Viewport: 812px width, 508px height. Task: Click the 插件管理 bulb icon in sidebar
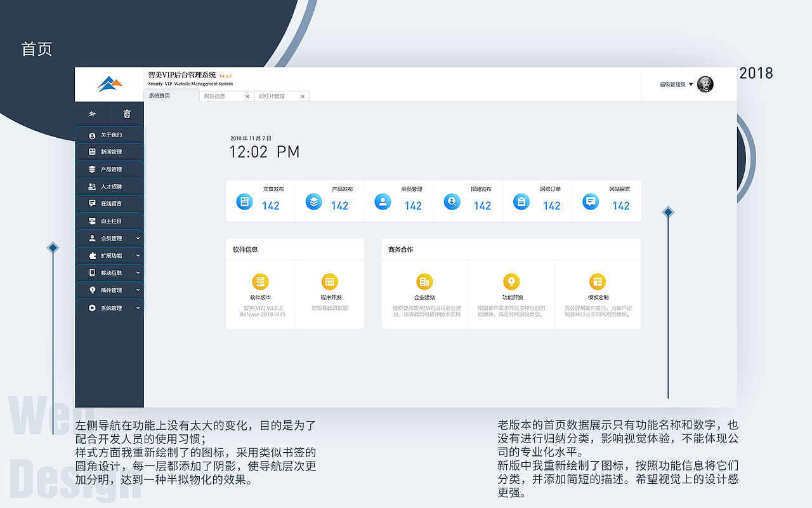(92, 290)
